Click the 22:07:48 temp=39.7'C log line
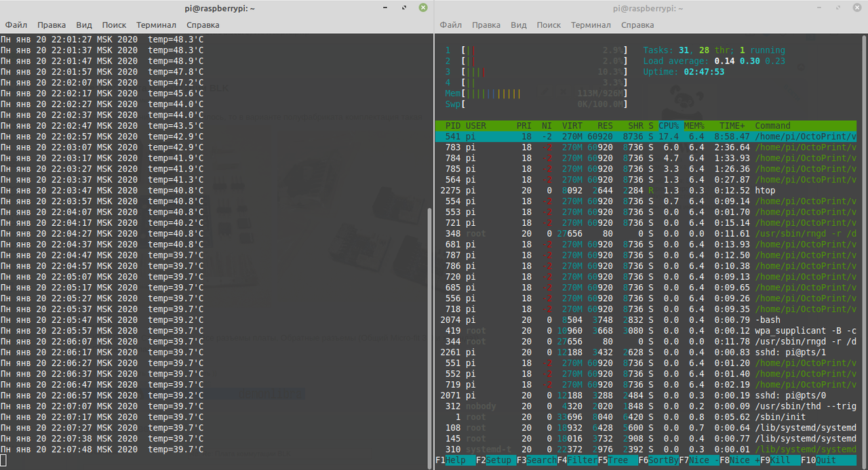The image size is (868, 470). click(x=102, y=450)
